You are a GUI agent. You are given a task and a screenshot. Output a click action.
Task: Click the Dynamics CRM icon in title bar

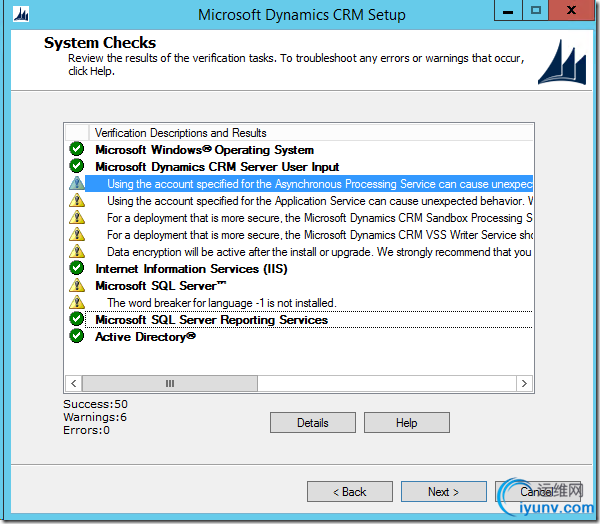point(21,15)
